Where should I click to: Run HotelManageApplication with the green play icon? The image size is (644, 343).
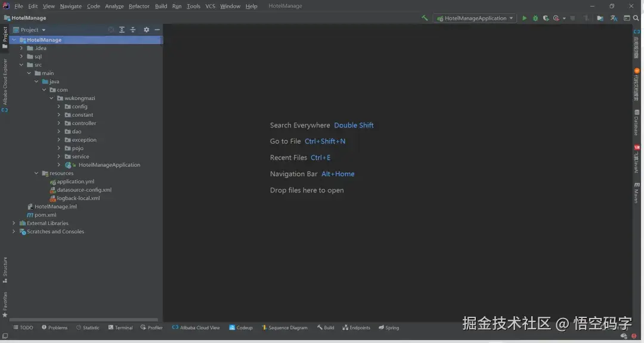[x=525, y=18]
